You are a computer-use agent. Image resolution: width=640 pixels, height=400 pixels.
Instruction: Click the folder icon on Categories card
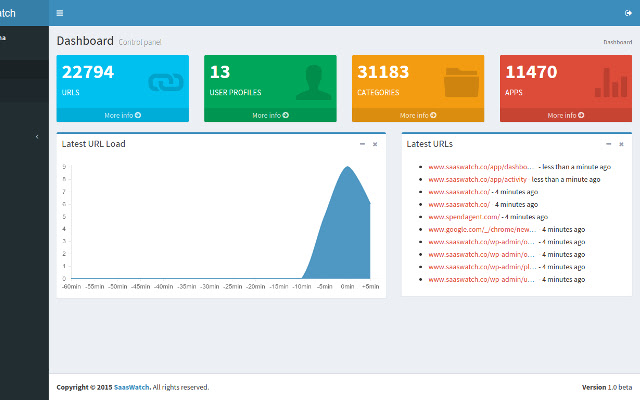tap(461, 82)
